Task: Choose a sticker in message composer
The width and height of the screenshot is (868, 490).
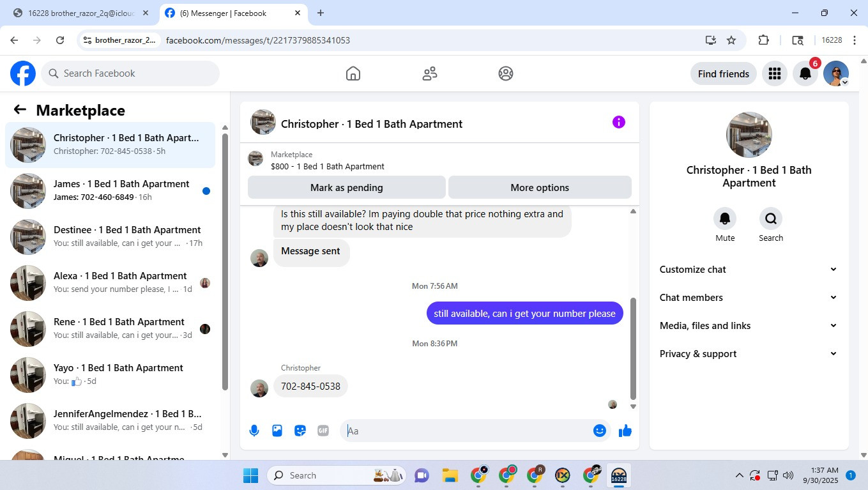Action: 300,431
